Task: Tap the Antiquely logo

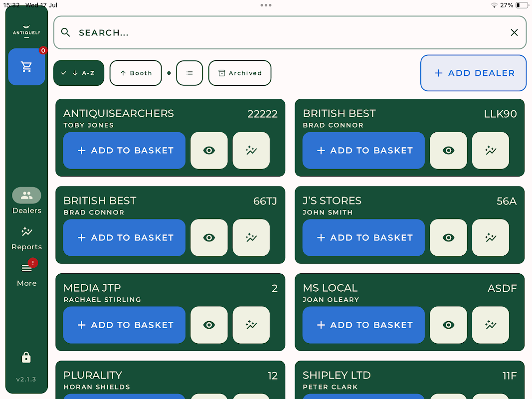Action: click(26, 31)
